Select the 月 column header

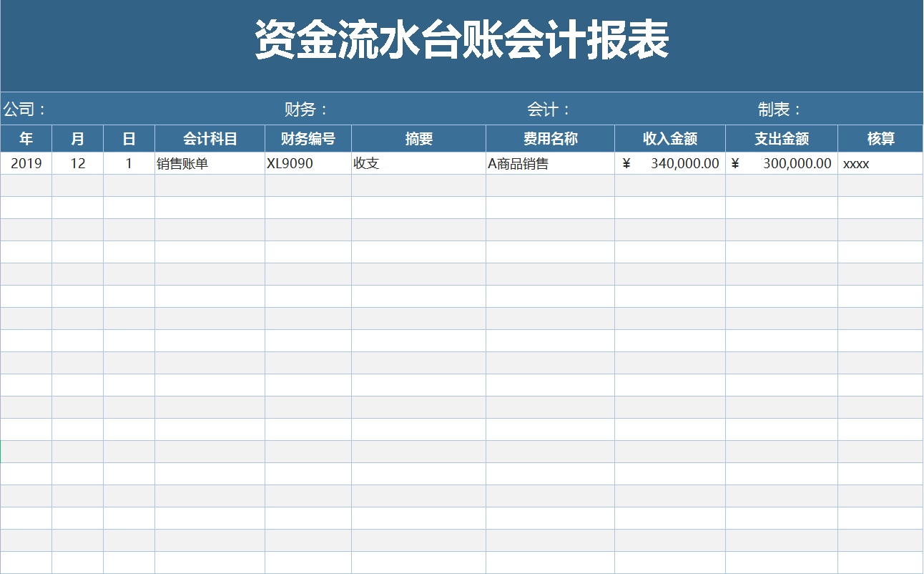click(x=78, y=139)
